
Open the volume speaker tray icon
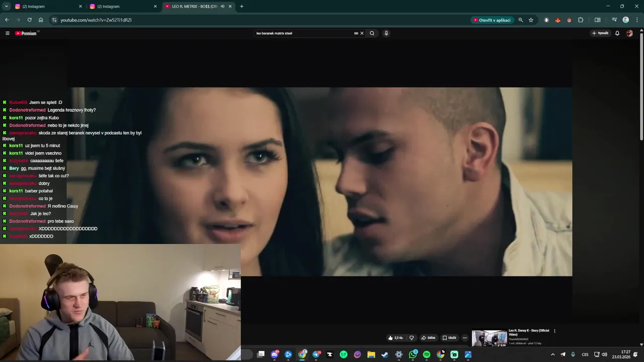[x=604, y=354]
